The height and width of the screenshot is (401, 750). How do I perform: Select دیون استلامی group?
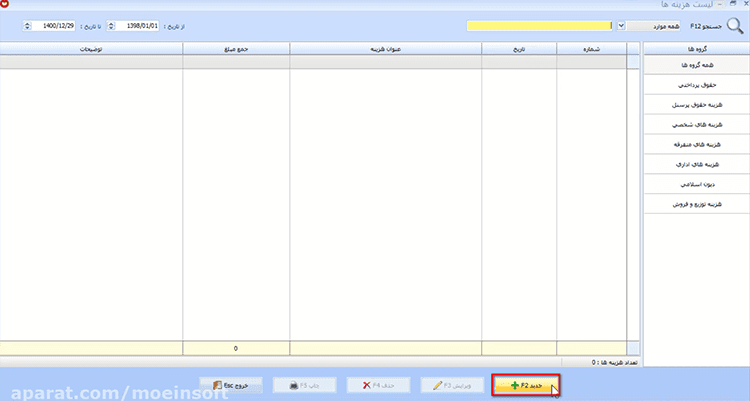click(x=697, y=184)
